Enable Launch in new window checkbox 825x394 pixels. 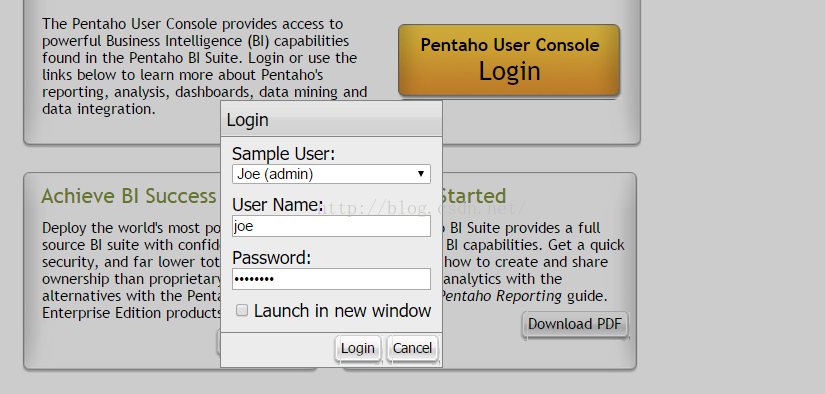click(242, 310)
